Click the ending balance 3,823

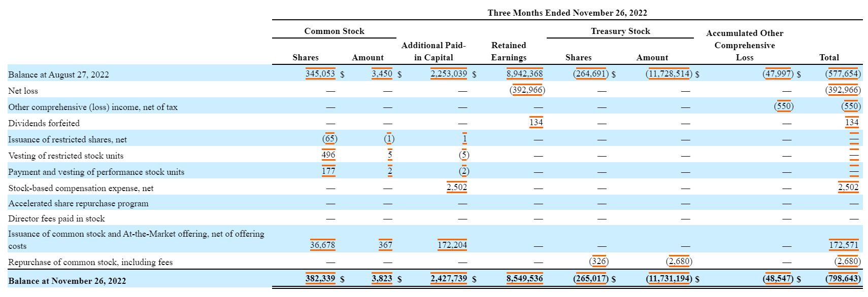(x=382, y=278)
